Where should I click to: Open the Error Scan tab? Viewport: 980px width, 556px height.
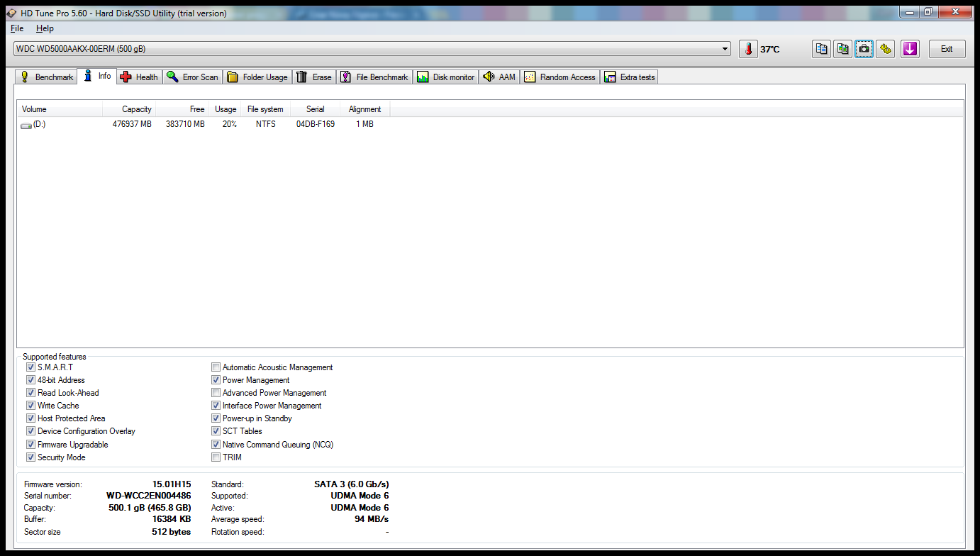(193, 77)
